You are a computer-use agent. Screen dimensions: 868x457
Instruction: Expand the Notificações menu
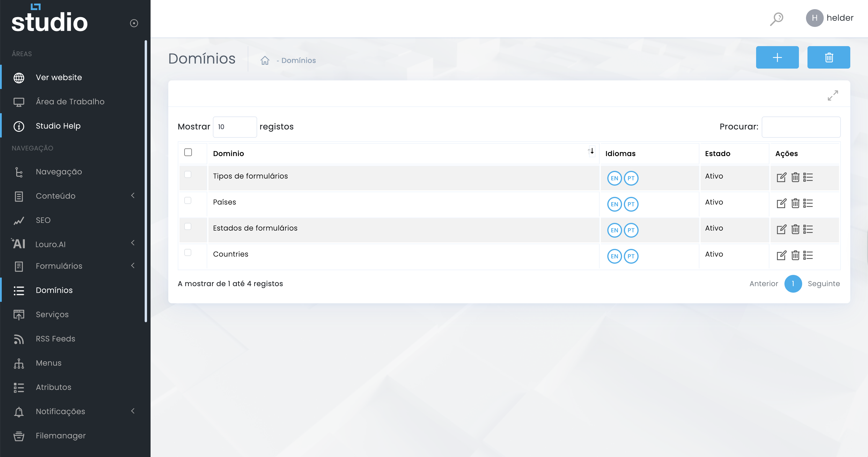[60, 411]
